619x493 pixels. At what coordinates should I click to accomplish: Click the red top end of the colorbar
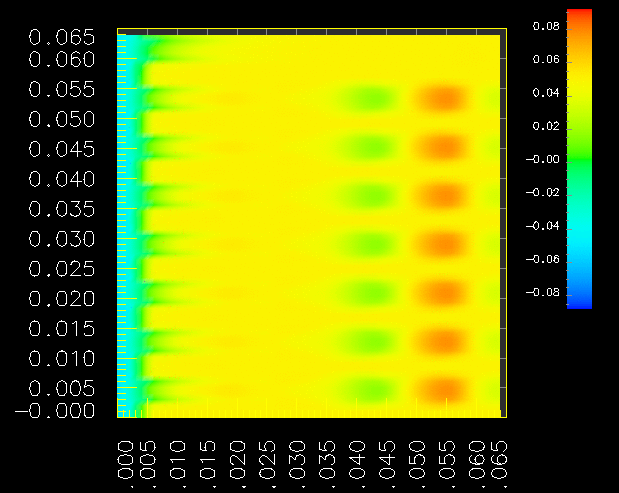(579, 14)
